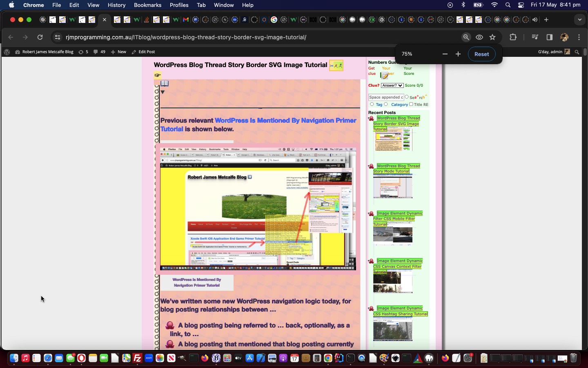Viewport: 588px width, 368px height.
Task: Open Image Element Dynamic CSS Hashtag Sharing link
Action: pyautogui.click(x=400, y=311)
